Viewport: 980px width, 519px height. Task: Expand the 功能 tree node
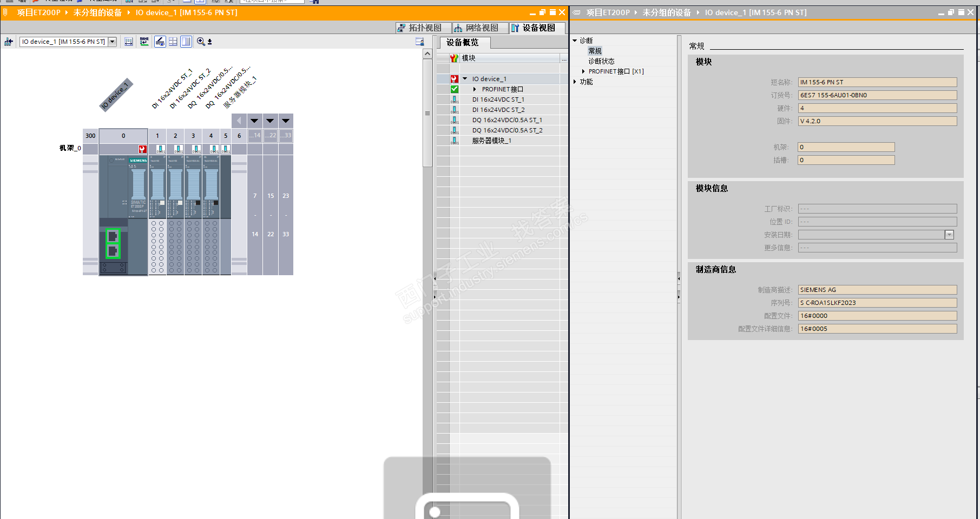(575, 82)
